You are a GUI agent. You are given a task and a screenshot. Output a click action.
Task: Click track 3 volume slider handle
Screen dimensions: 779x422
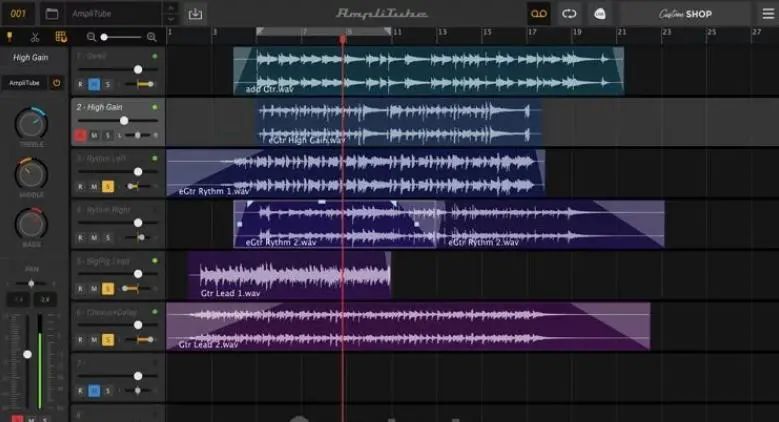(138, 171)
